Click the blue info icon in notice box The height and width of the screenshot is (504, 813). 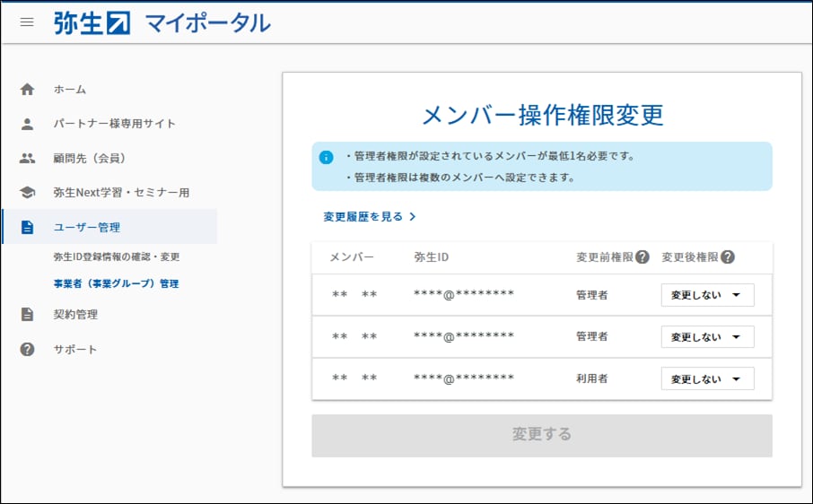tap(327, 157)
